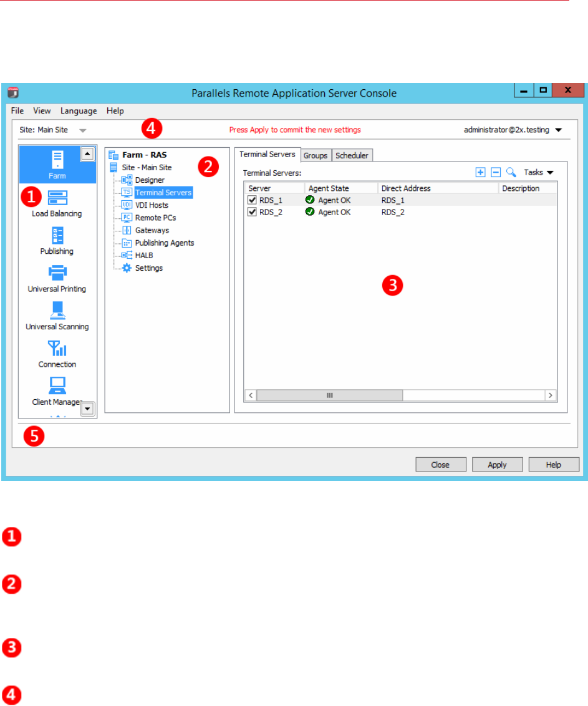This screenshot has width=588, height=706.
Task: Click the Apply button
Action: pos(498,465)
